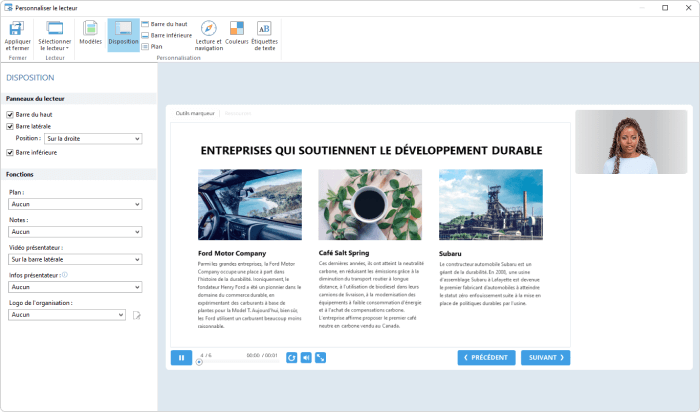700x412 pixels.
Task: Open Couleurs settings
Action: click(x=237, y=33)
